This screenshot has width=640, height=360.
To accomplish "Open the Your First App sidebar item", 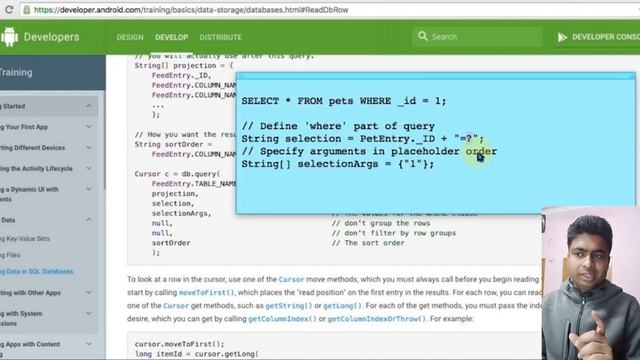I will coord(24,127).
